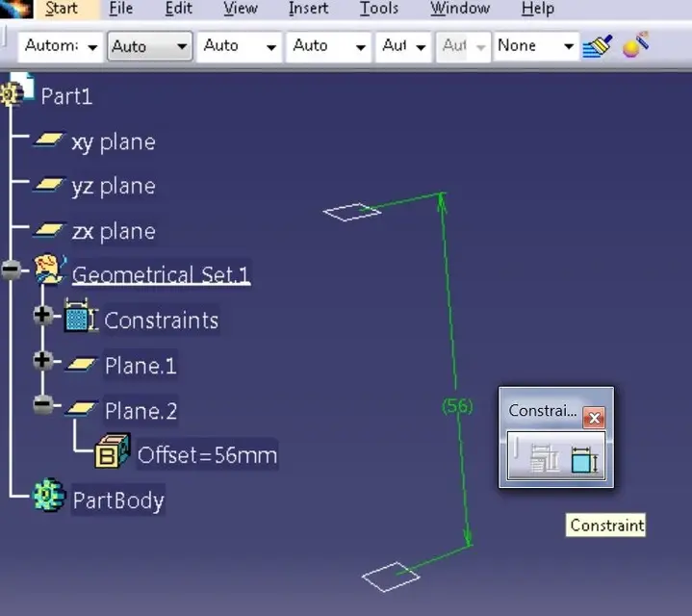This screenshot has height=616, width=692.
Task: Open the fourth Auto dropdown
Action: [x=329, y=46]
